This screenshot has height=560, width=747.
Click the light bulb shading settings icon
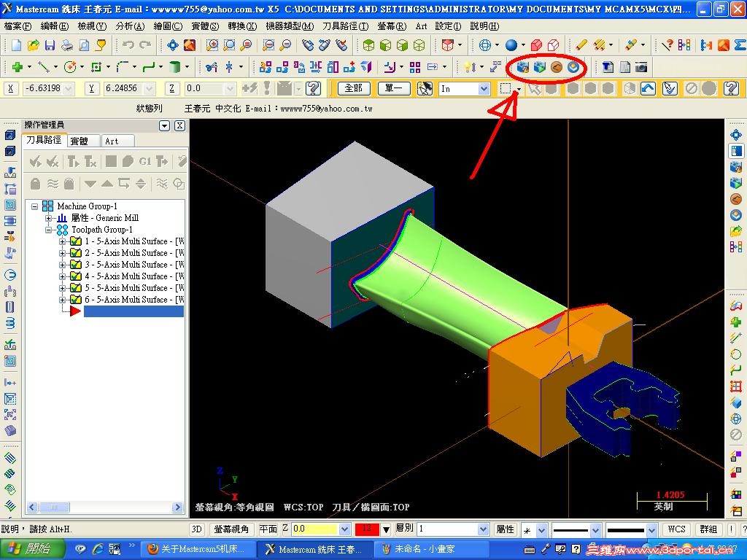(x=469, y=67)
